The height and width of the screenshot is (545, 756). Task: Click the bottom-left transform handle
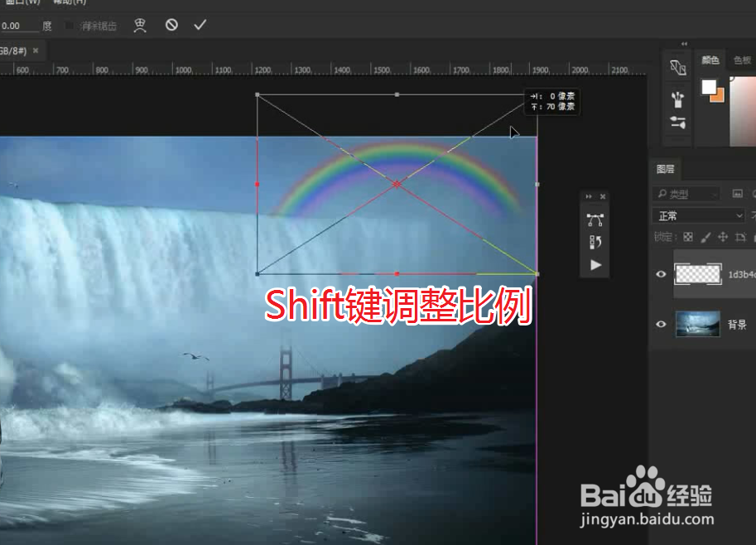[258, 274]
